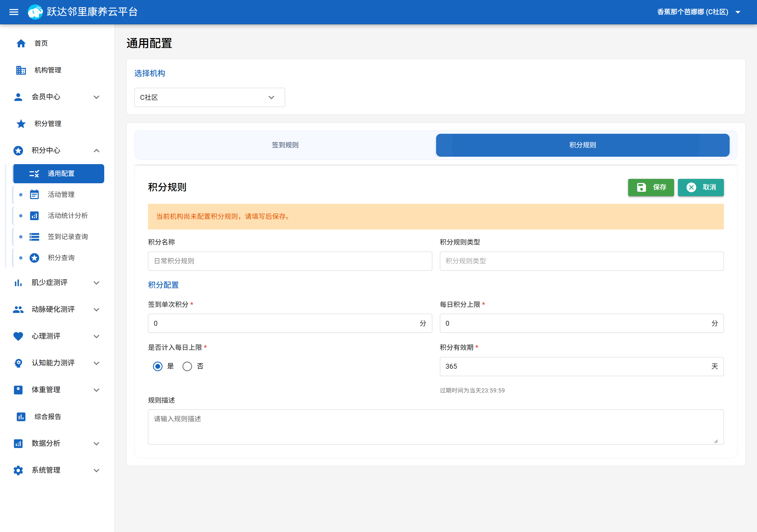Click the calendar icon for 活动管理

34,194
